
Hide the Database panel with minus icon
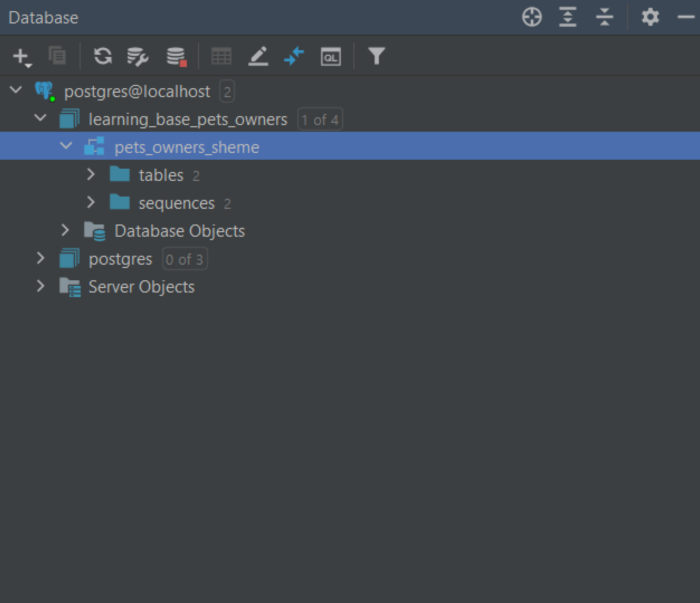click(x=686, y=16)
